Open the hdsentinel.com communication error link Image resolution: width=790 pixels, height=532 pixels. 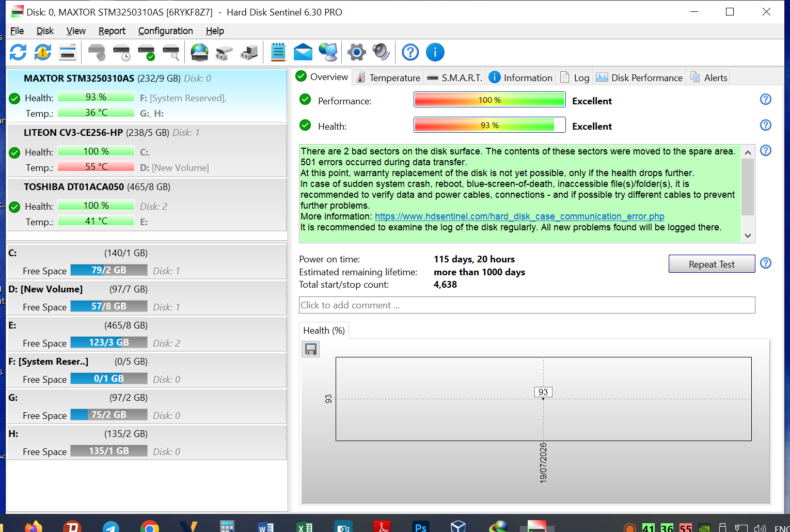519,216
